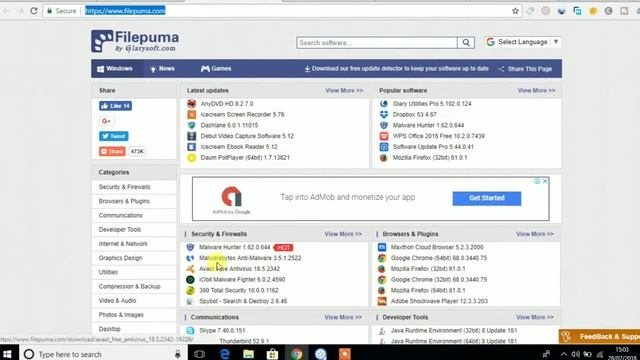
Task: Click the Facebook Like button
Action: tap(115, 106)
